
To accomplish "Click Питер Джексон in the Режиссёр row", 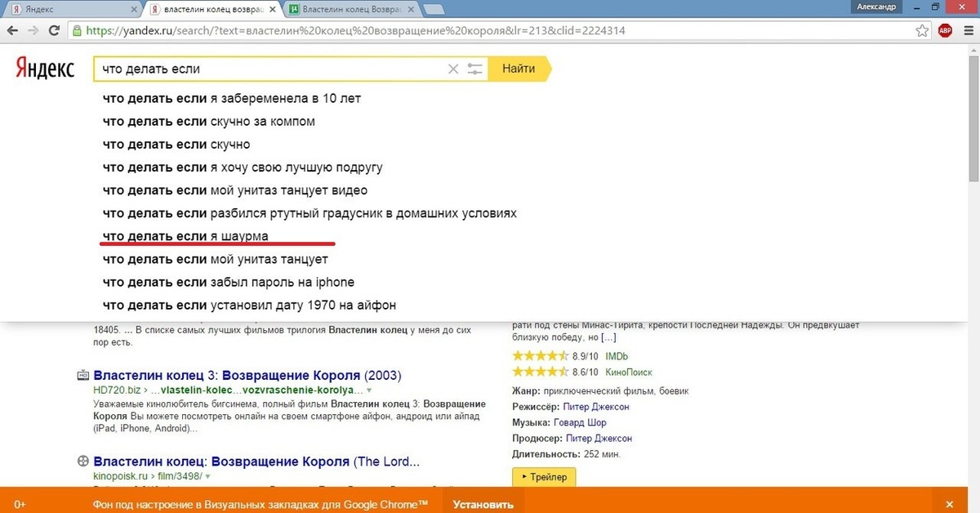I will (596, 407).
